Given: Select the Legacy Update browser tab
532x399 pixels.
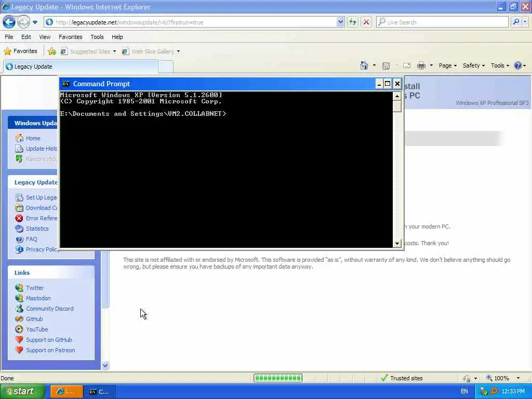Looking at the screenshot, I should tap(81, 66).
